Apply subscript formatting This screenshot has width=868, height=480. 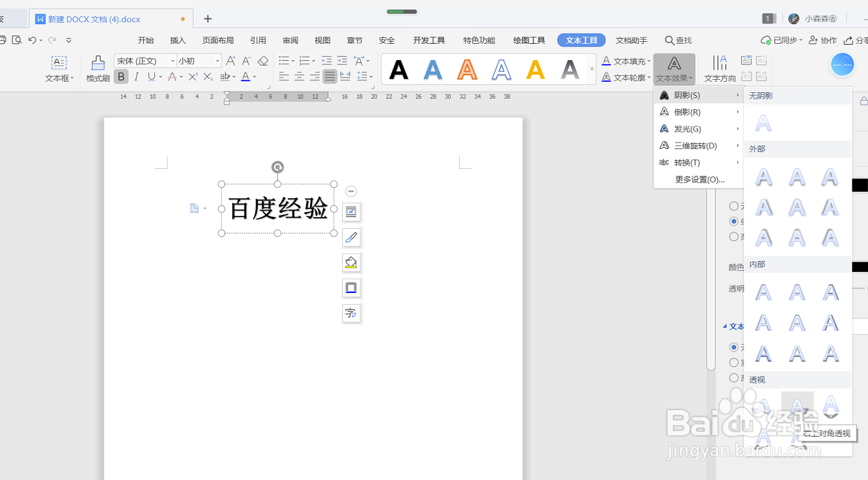pos(208,77)
